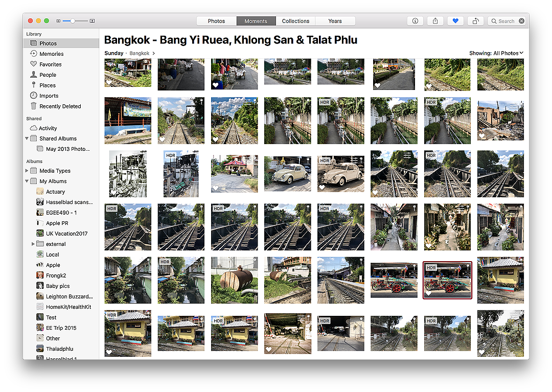Expand the external folder triangle
The image size is (552, 392).
click(x=33, y=244)
